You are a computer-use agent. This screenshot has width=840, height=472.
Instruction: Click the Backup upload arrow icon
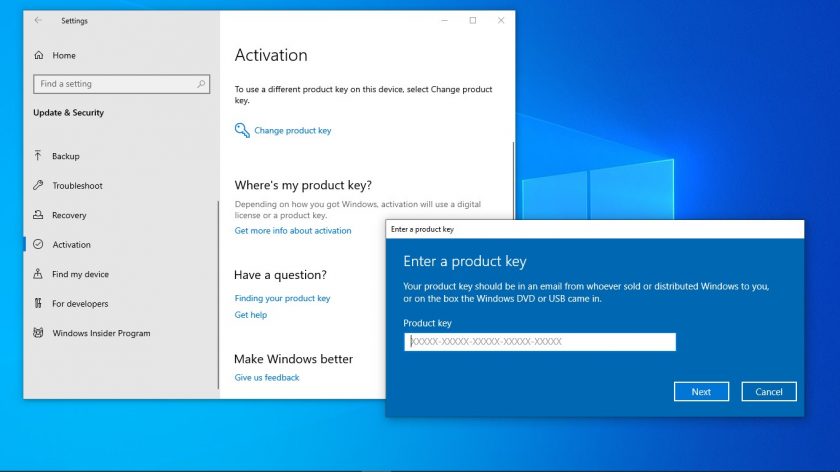(x=38, y=155)
